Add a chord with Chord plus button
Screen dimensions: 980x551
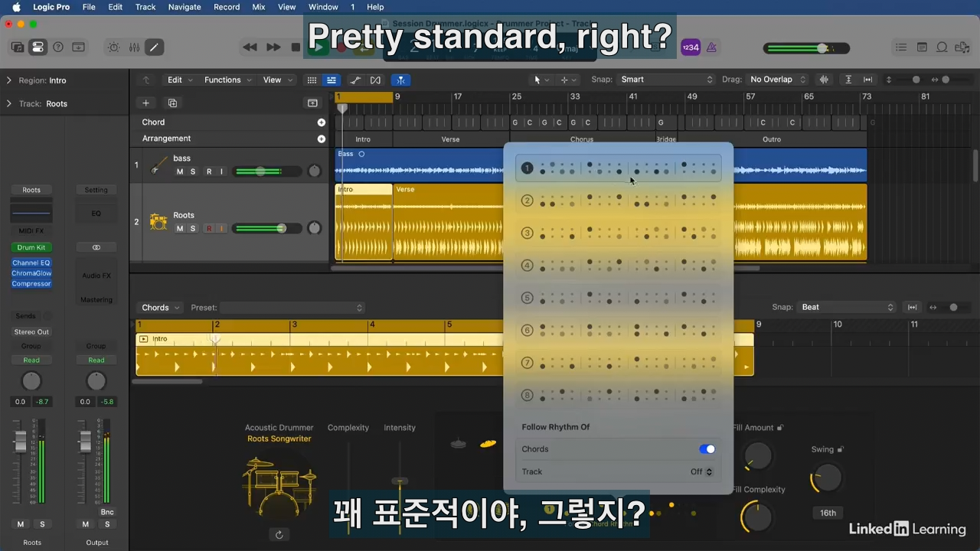click(x=322, y=122)
